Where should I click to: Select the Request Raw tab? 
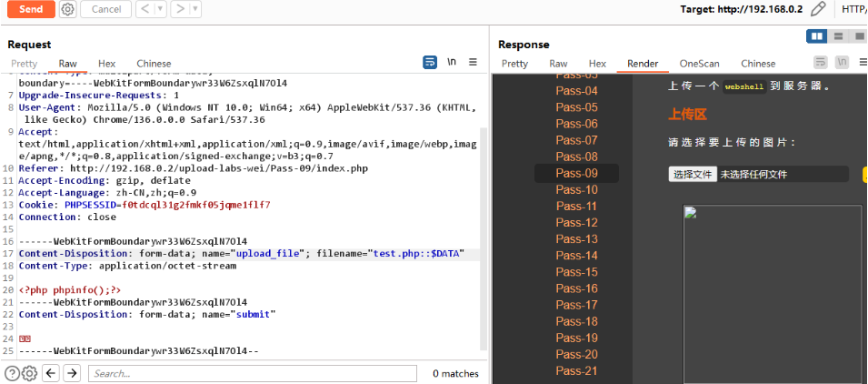coord(68,64)
